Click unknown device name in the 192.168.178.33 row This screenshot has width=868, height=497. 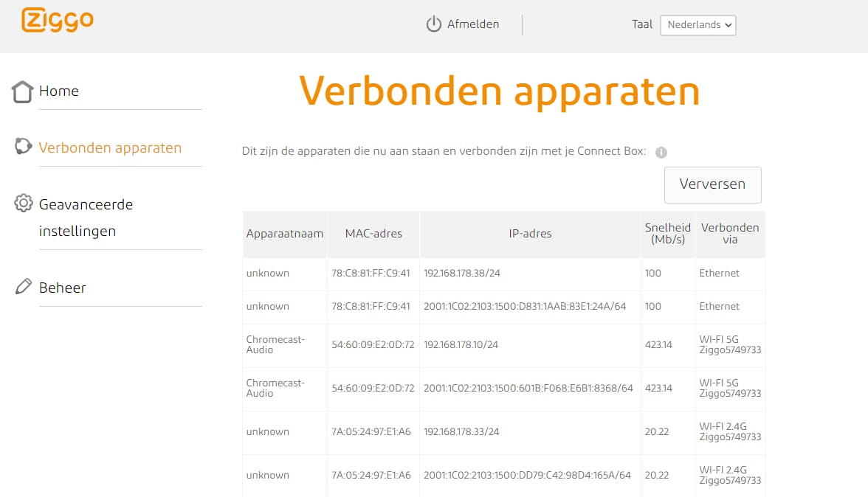point(267,432)
